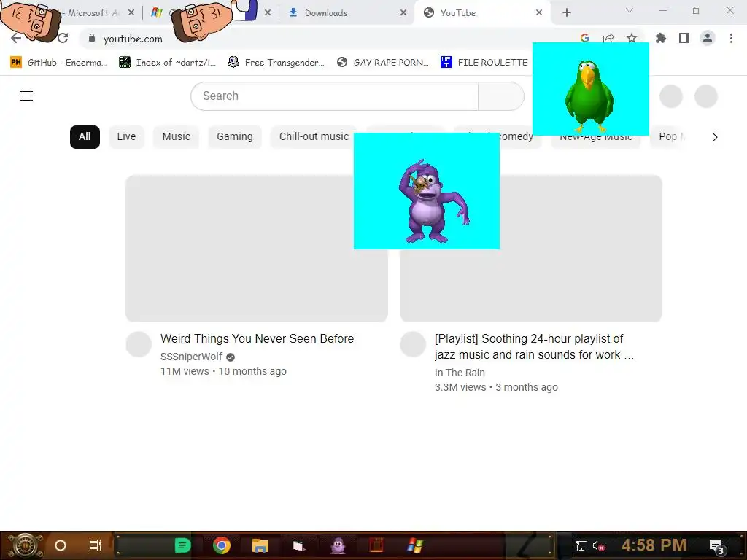Image resolution: width=747 pixels, height=560 pixels.
Task: Open Task View in the taskbar
Action: (96, 545)
